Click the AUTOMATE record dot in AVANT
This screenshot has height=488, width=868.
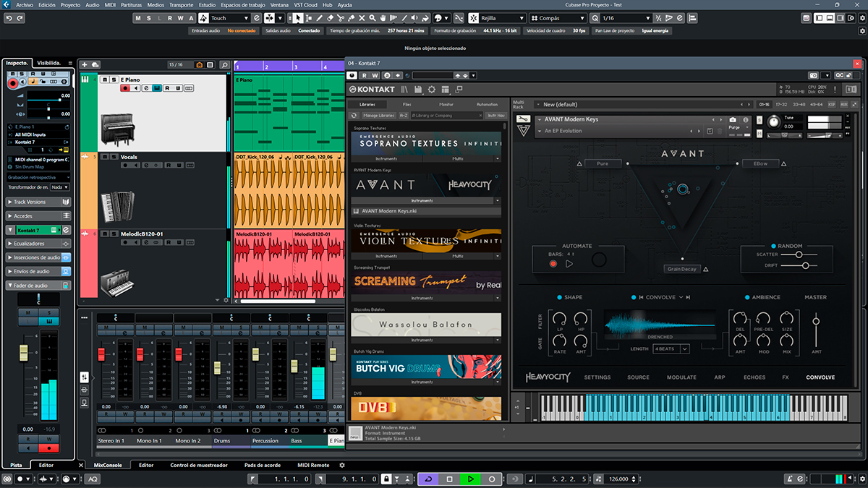pyautogui.click(x=553, y=264)
